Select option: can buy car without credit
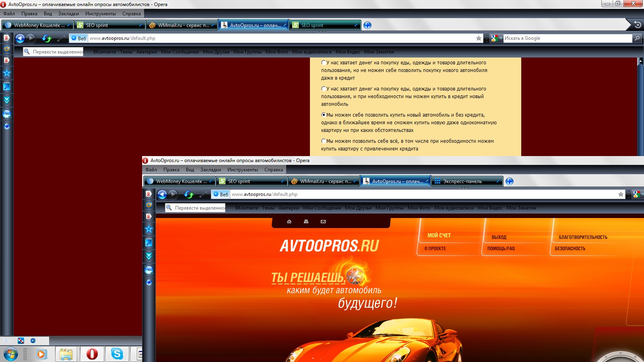The image size is (644, 362). [324, 115]
